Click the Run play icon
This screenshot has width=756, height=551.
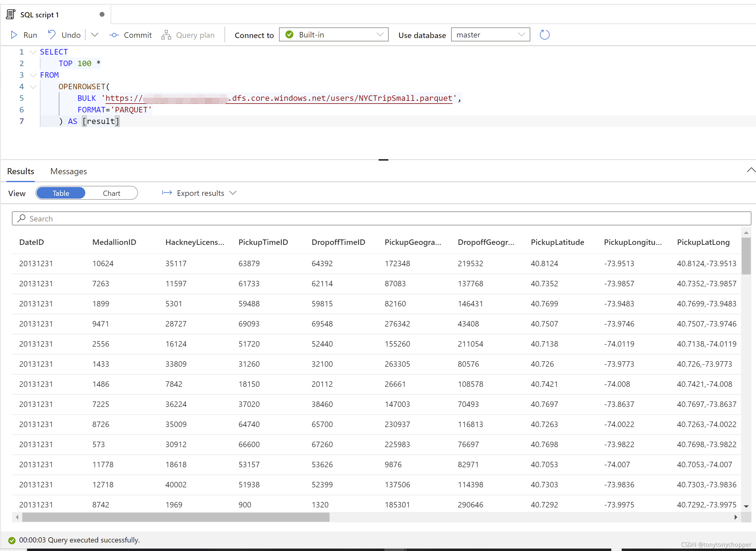tap(14, 35)
